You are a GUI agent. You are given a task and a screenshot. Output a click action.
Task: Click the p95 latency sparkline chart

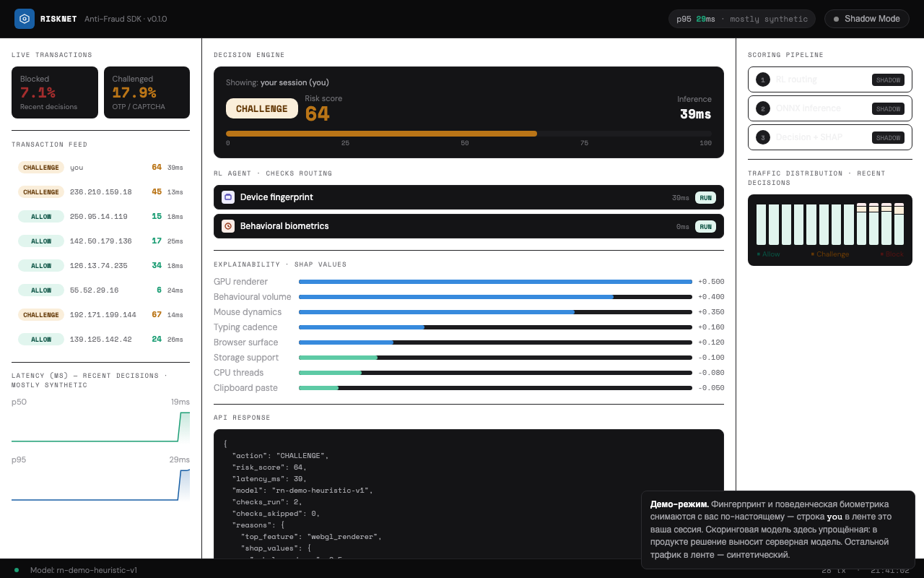coord(100,484)
